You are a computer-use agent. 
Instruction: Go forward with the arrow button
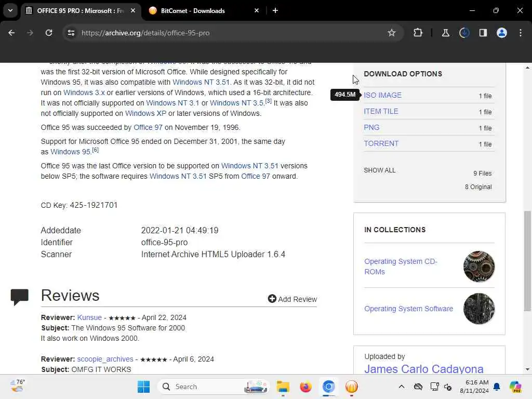(30, 33)
